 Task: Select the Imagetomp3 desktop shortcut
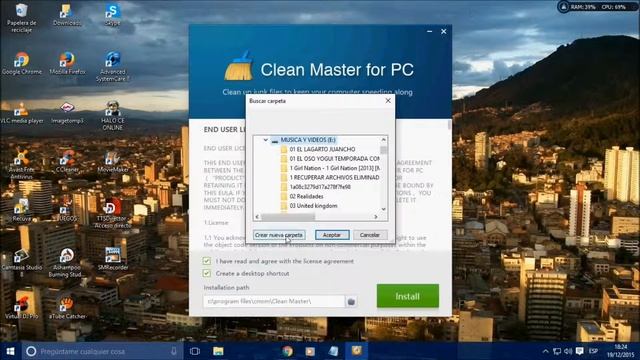(x=67, y=113)
